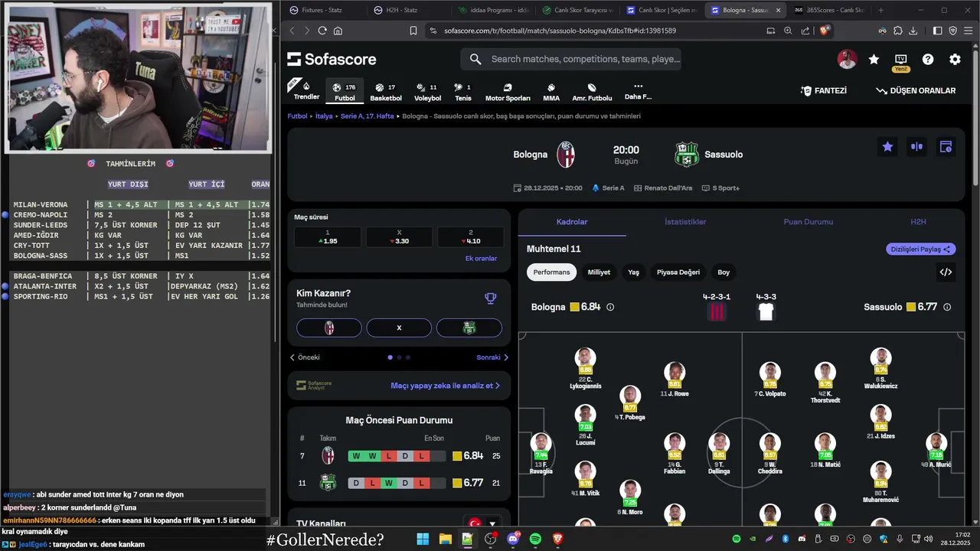Switch to the Kadrolar tab
Screen dimensions: 980x551
pos(572,222)
